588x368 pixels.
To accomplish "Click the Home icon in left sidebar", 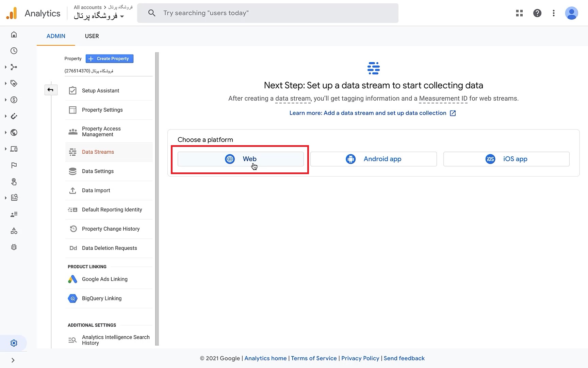I will pos(14,34).
